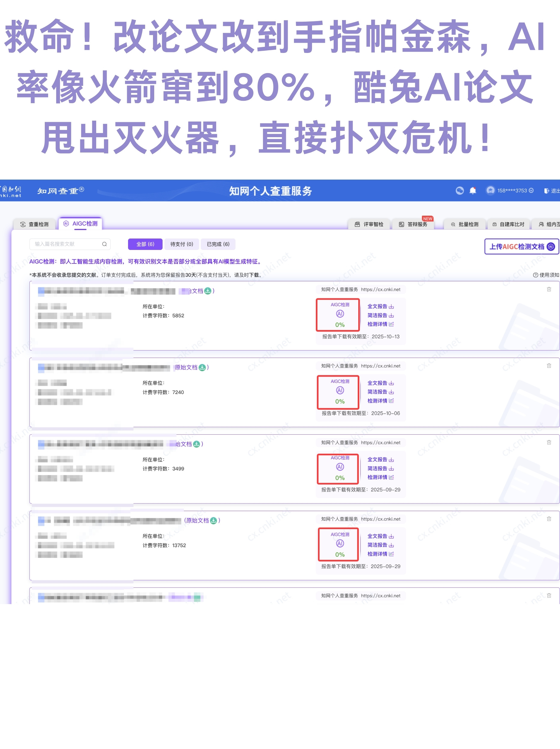Viewport: 560px width, 749px height.
Task: Click the 退出 logout button
Action: coord(552,191)
